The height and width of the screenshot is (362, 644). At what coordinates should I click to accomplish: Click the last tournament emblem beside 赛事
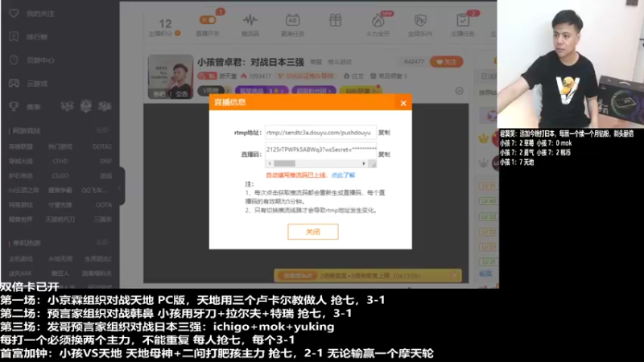[105, 106]
